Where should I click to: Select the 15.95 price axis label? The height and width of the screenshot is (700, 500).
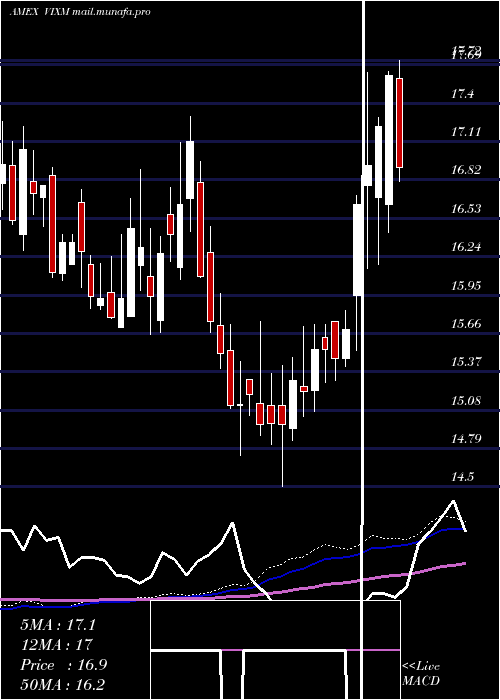(466, 285)
